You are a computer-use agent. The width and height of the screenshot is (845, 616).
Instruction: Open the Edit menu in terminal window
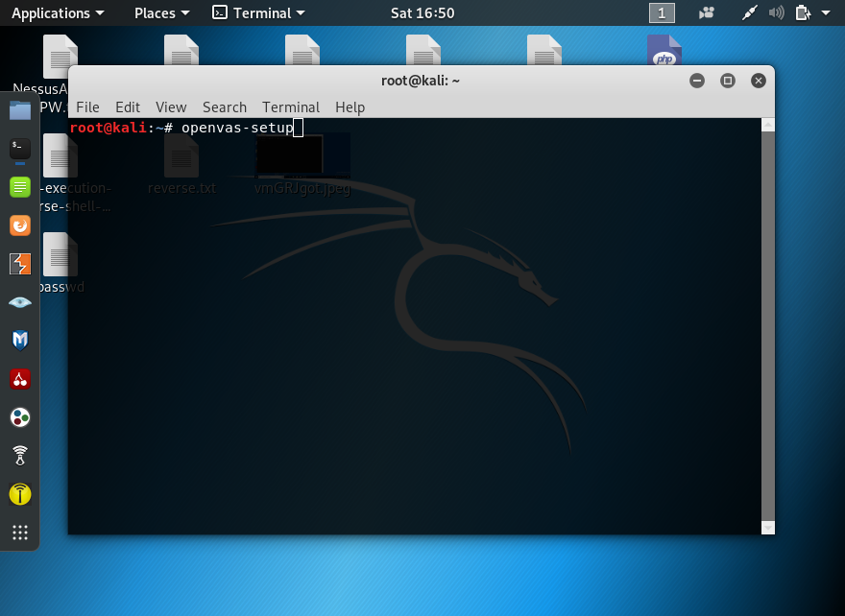point(128,107)
